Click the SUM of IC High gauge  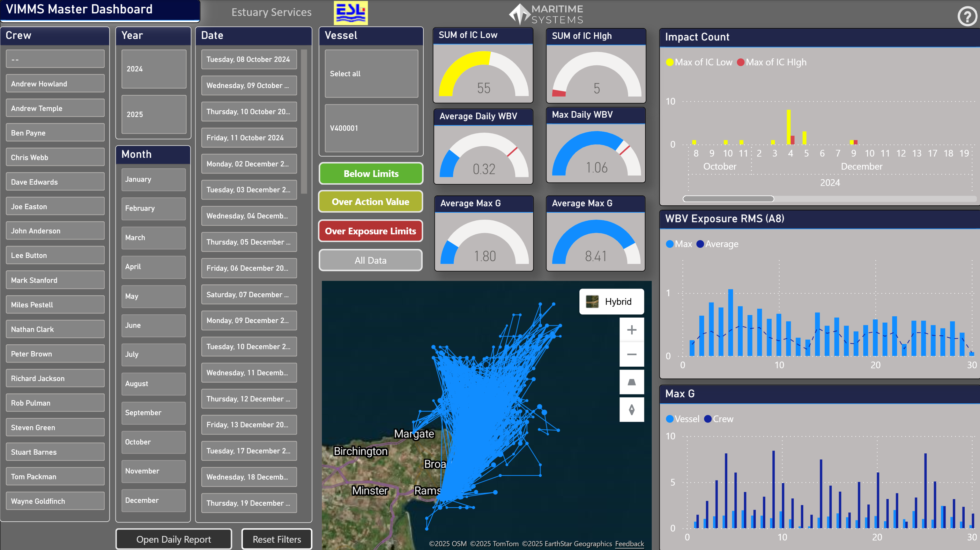click(x=596, y=74)
